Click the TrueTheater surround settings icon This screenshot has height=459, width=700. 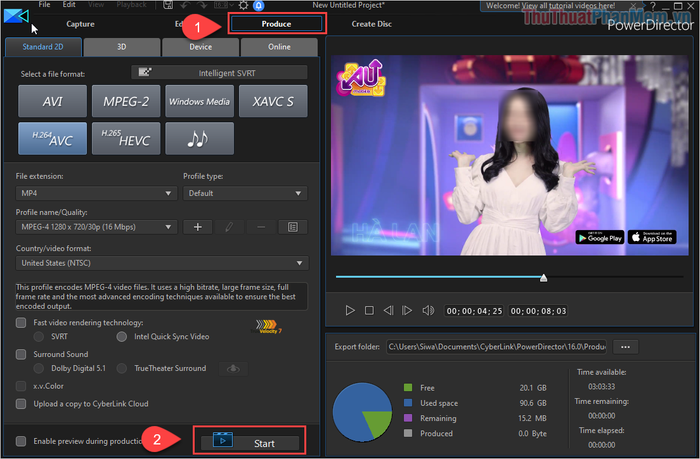(x=233, y=369)
